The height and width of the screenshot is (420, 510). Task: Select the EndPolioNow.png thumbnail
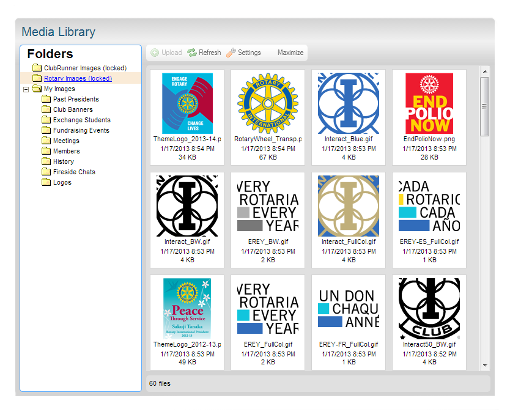tap(429, 103)
